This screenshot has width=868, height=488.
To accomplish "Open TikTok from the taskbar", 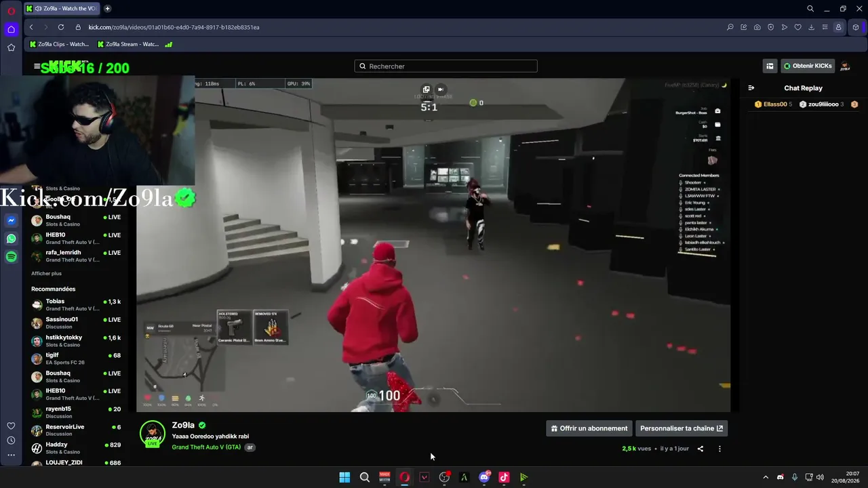I will click(504, 477).
